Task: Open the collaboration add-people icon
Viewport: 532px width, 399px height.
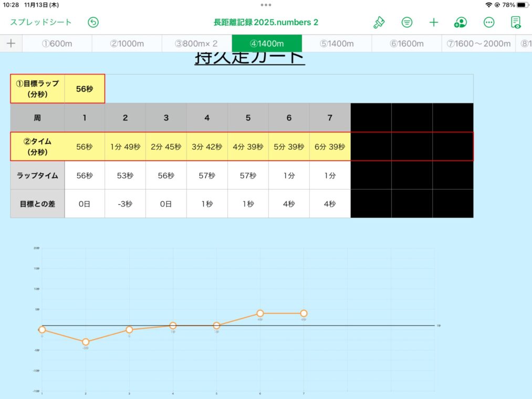Action: point(461,22)
